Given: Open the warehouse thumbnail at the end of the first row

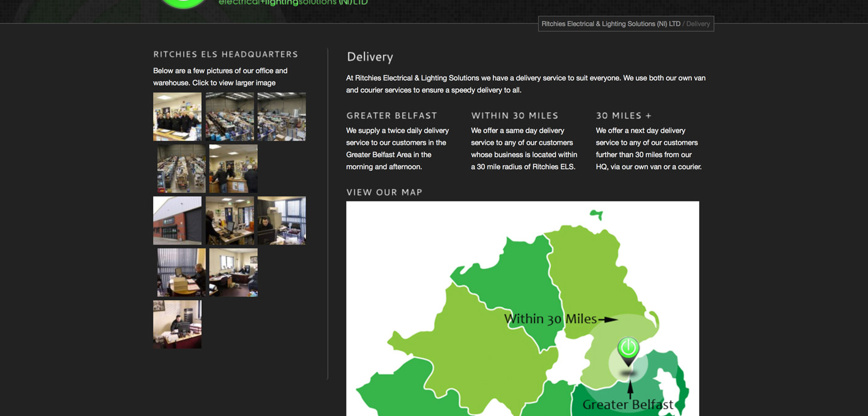Looking at the screenshot, I should click(x=281, y=116).
